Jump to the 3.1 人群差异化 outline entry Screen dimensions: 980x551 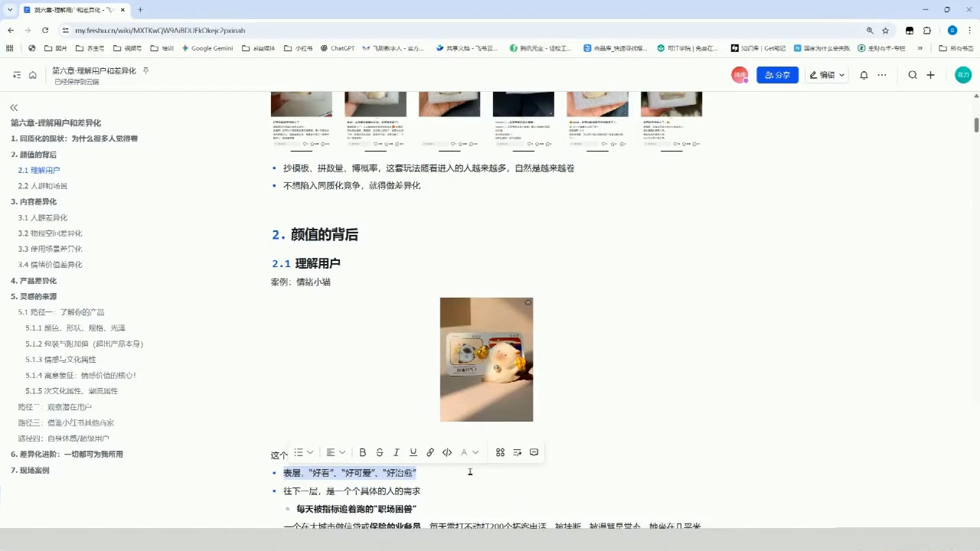(x=43, y=217)
